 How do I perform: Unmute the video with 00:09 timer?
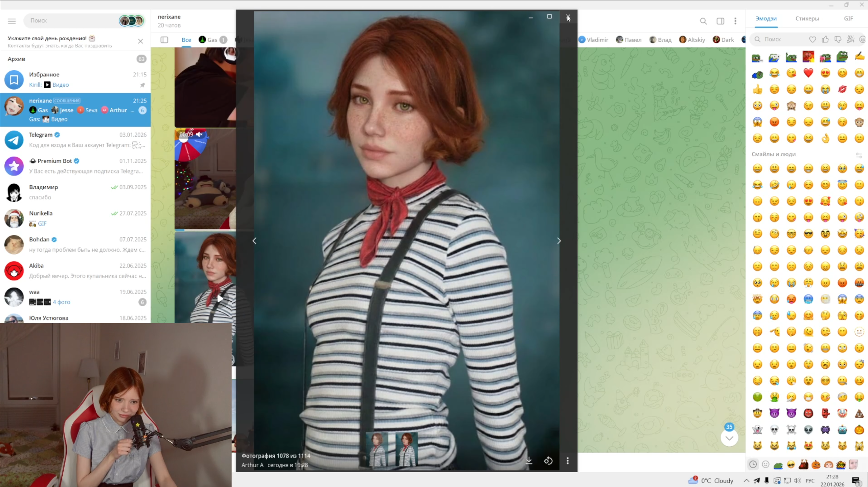pyautogui.click(x=200, y=134)
